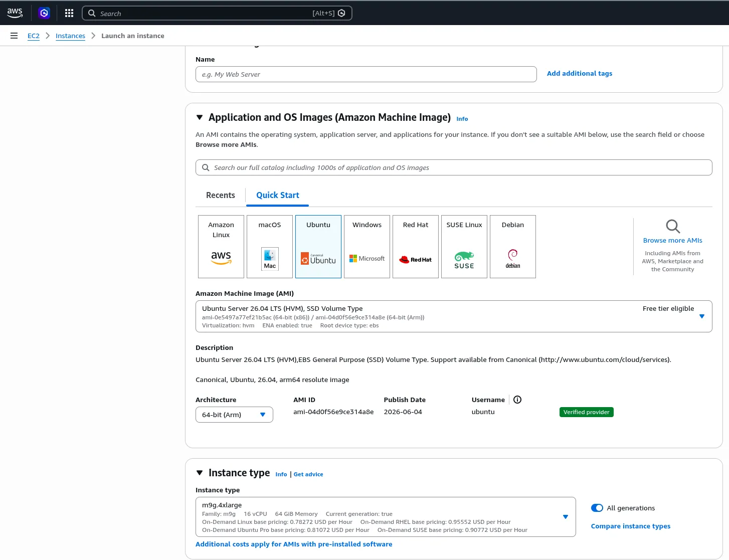Open the AWS CloudShell icon in header
Screen dimensions: 729x560
point(44,13)
